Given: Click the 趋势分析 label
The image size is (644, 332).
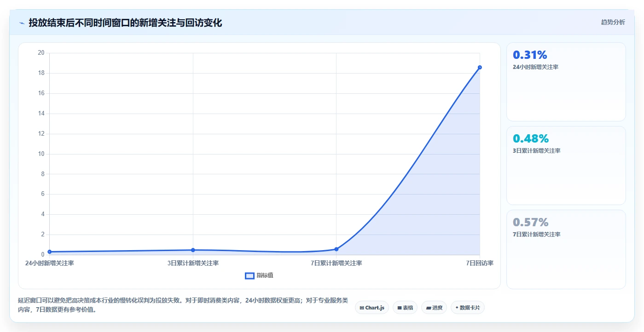Looking at the screenshot, I should [613, 22].
